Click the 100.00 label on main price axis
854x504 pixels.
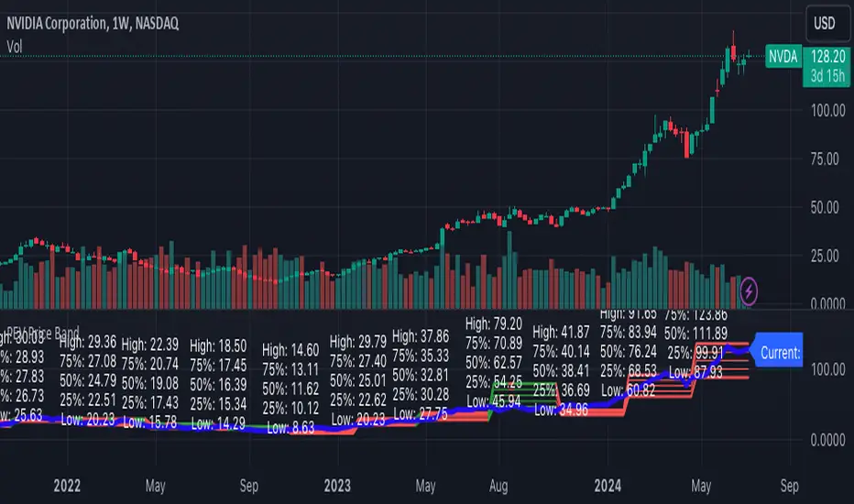[x=827, y=111]
